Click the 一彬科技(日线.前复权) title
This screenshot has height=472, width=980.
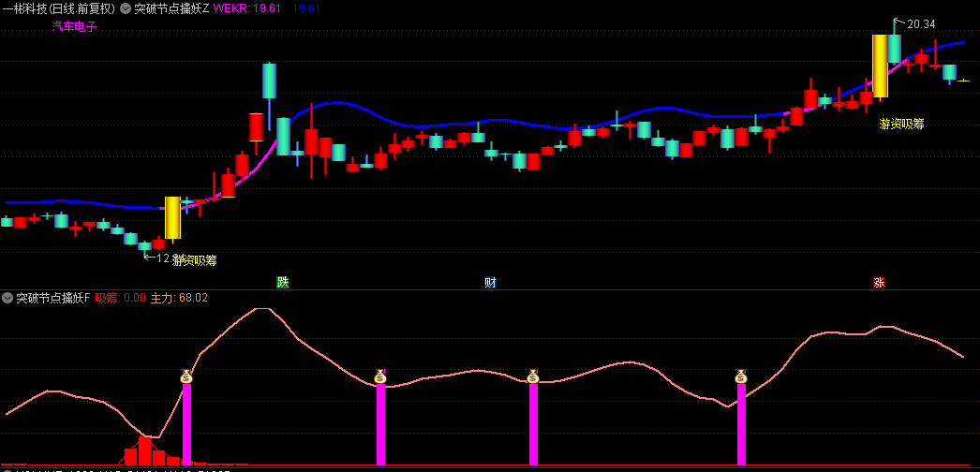pyautogui.click(x=59, y=8)
